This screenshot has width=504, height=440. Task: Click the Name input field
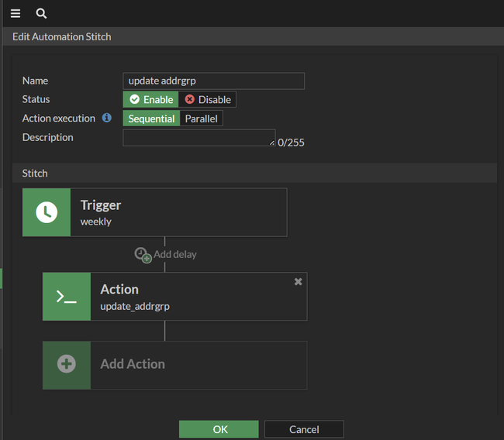coord(213,81)
